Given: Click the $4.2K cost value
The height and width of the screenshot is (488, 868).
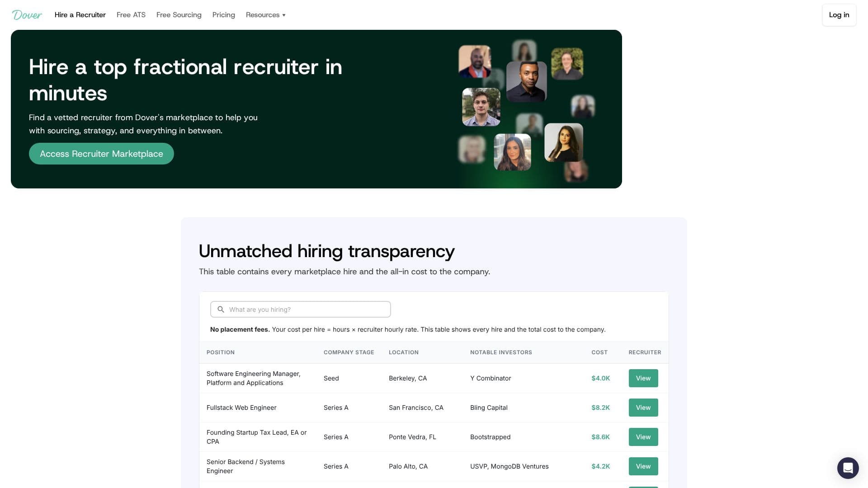Looking at the screenshot, I should coord(601,466).
